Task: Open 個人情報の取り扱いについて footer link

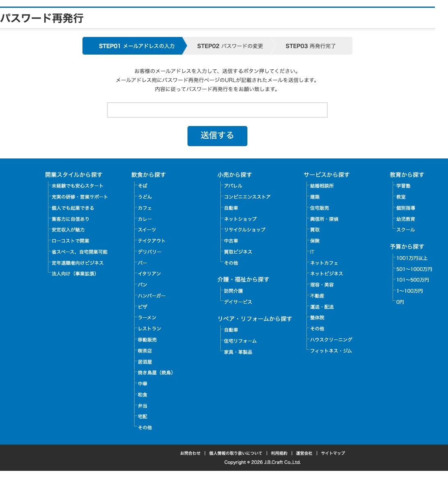Action: click(235, 453)
